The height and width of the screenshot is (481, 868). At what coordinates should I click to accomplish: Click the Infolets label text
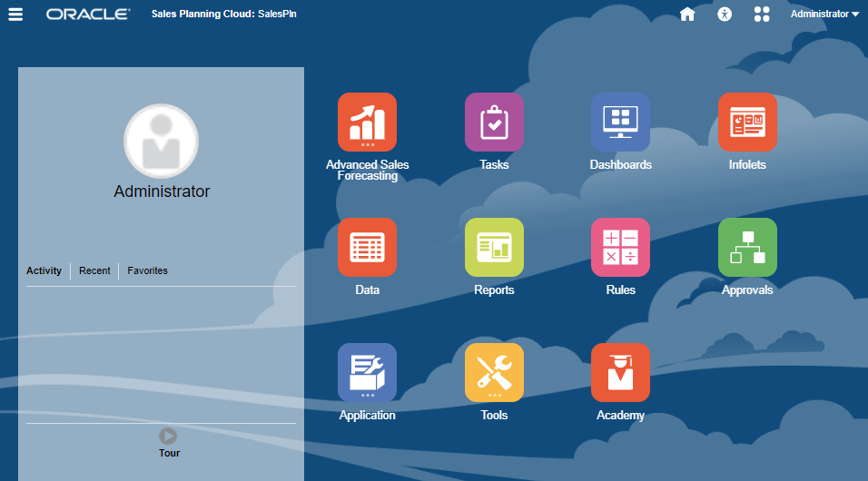(x=747, y=164)
